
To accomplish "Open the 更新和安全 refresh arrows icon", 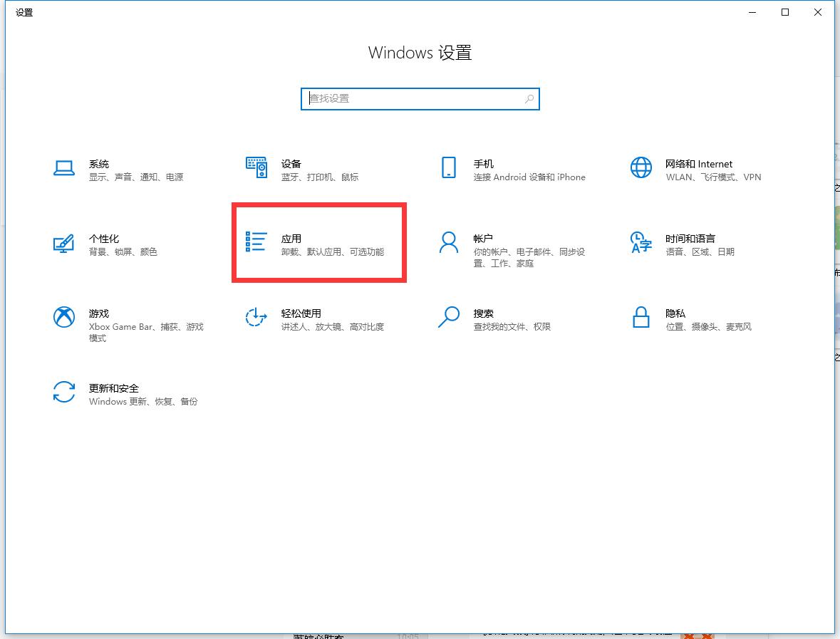I will coord(63,392).
